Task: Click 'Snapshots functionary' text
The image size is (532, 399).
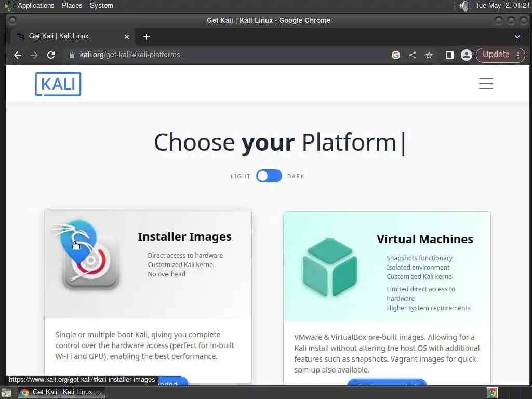Action: click(419, 258)
